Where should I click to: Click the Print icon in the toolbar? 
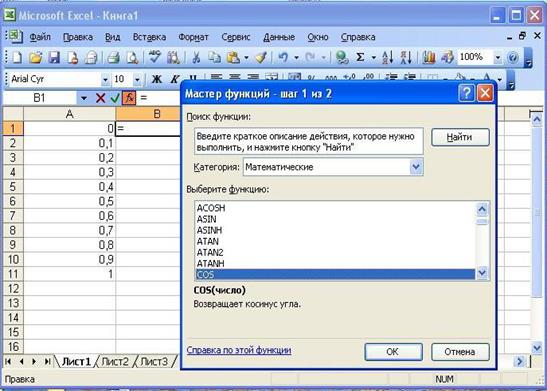tap(113, 58)
